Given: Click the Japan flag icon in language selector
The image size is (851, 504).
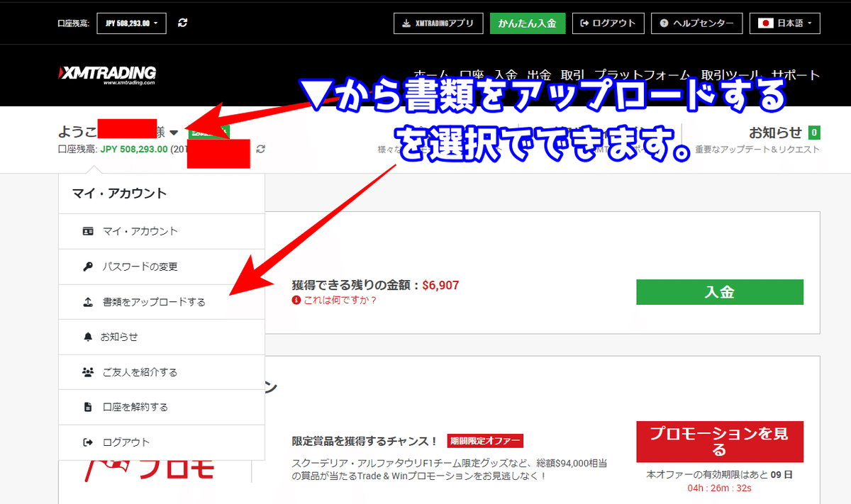Looking at the screenshot, I should [x=765, y=23].
